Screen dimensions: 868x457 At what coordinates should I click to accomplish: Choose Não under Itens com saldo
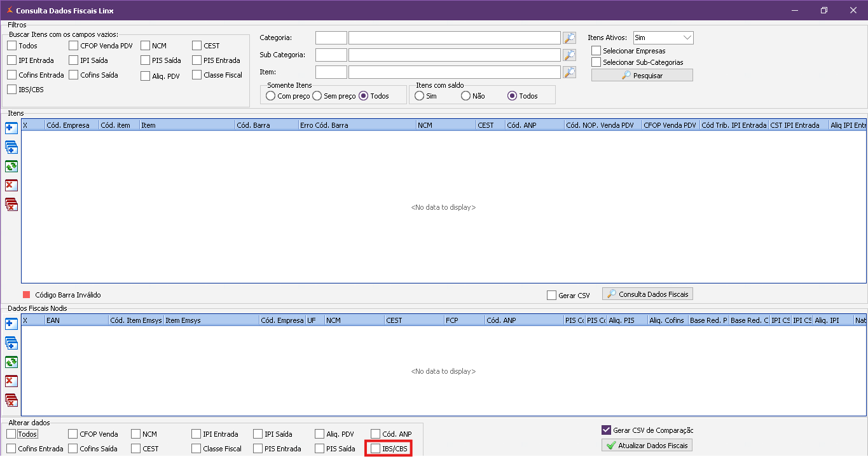click(x=465, y=96)
